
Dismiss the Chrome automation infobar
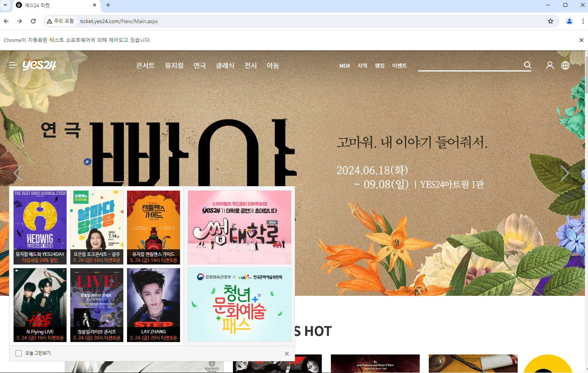pos(582,40)
